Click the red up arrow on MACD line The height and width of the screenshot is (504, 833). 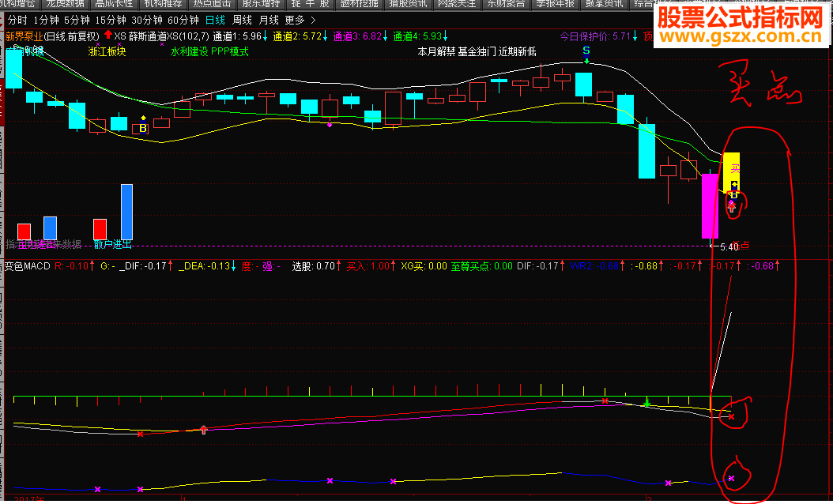[203, 430]
